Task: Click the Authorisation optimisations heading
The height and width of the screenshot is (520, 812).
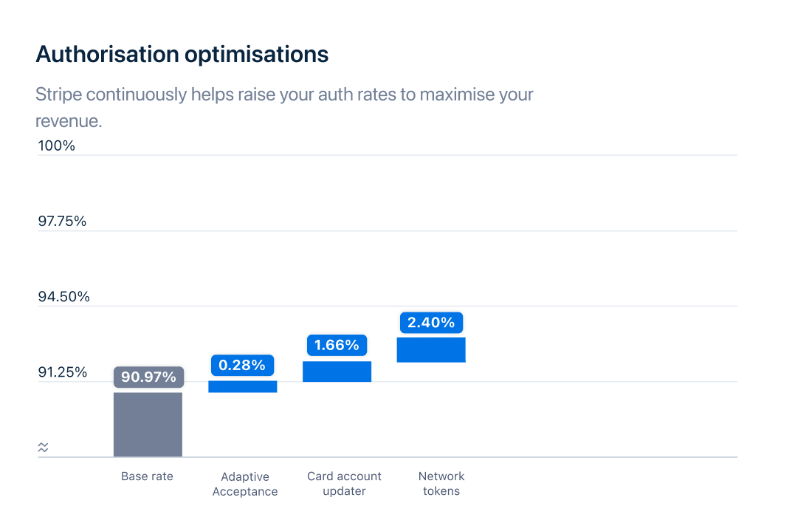Action: point(182,54)
